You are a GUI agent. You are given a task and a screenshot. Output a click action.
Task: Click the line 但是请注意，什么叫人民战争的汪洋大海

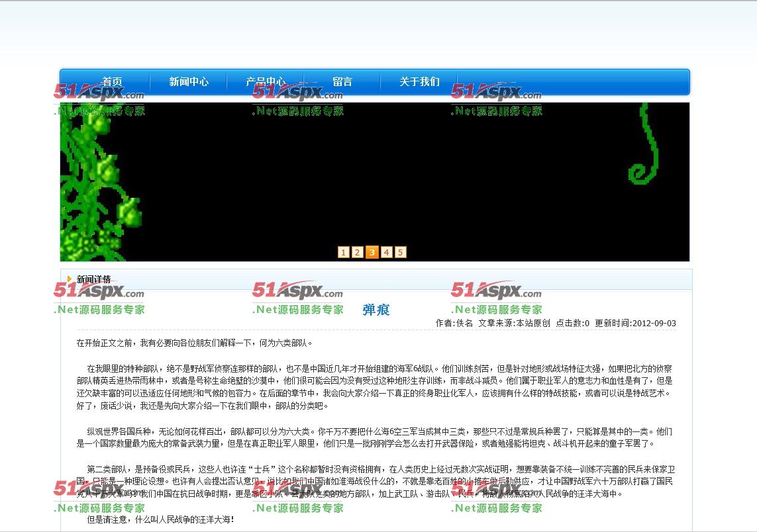coord(160,519)
